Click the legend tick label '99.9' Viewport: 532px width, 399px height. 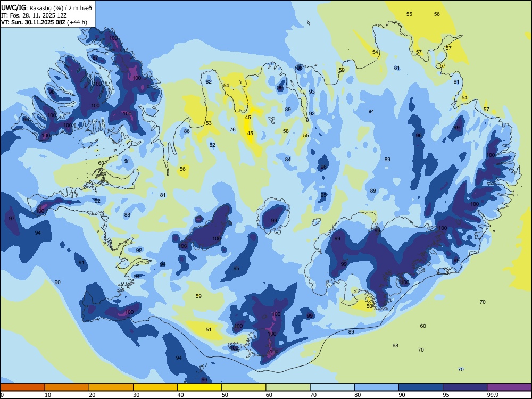(492, 395)
